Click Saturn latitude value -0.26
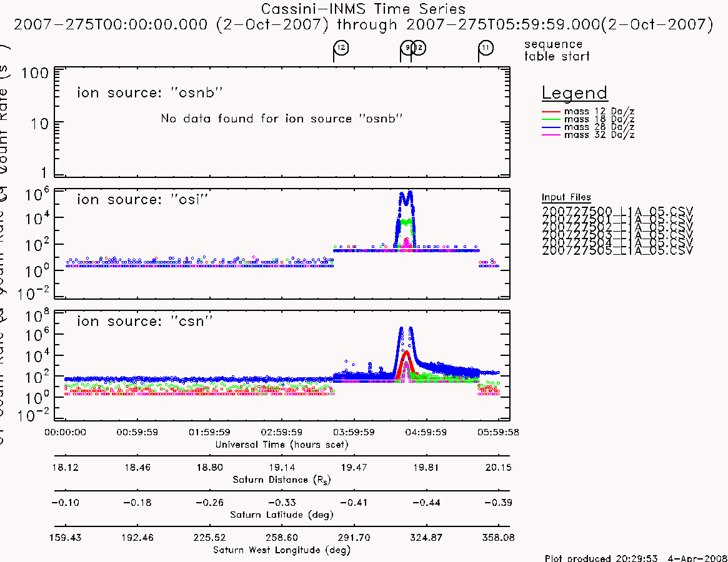Viewport: 728px width, 562px height. point(209,503)
